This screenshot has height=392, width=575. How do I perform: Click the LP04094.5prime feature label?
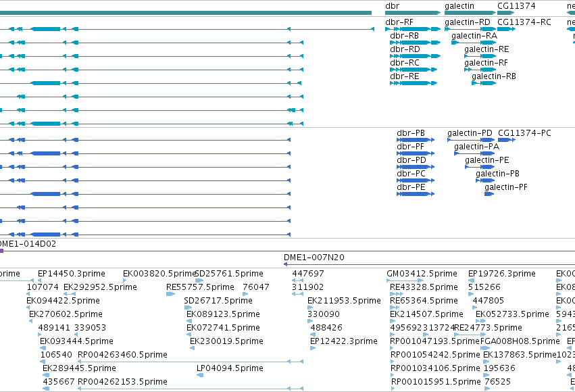tap(230, 369)
